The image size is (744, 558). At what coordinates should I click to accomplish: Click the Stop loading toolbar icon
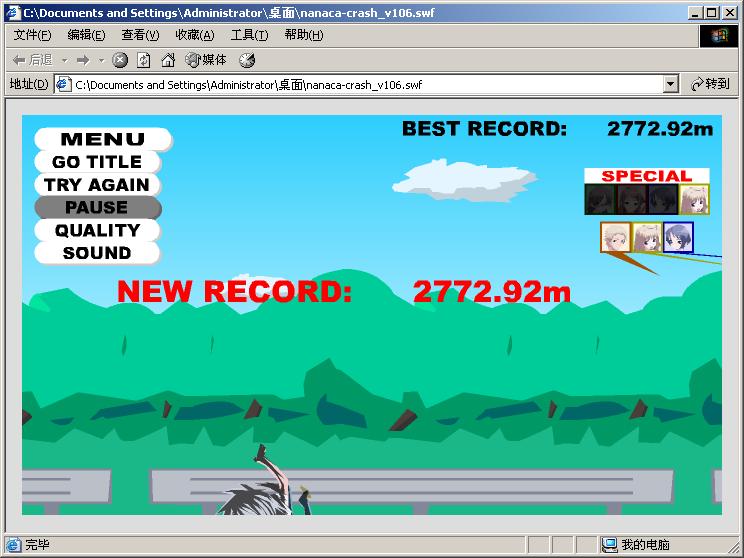coord(120,60)
